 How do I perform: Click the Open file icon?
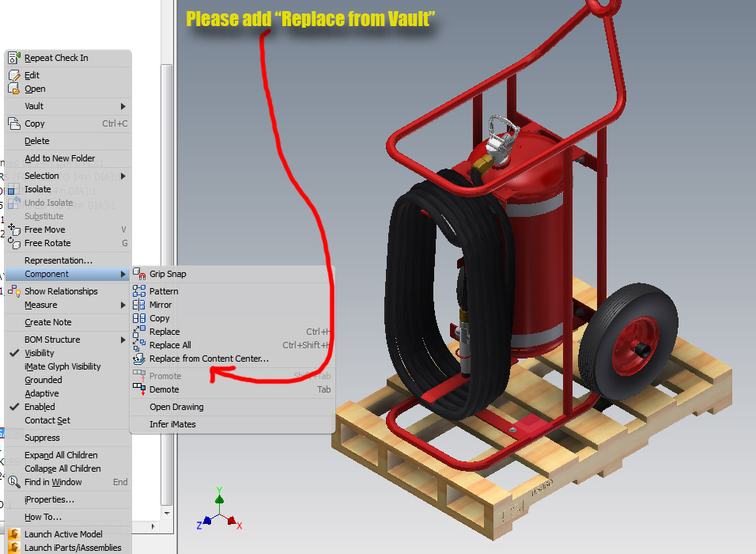14,89
